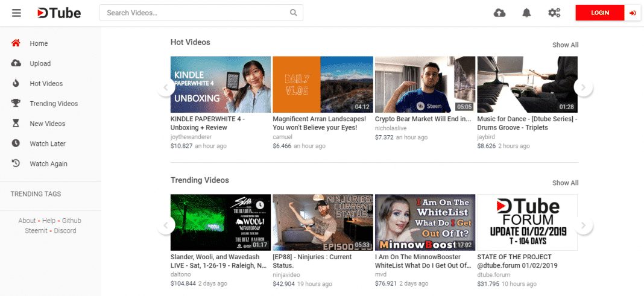This screenshot has width=644, height=296.
Task: Go to Home in sidebar
Action: (39, 43)
